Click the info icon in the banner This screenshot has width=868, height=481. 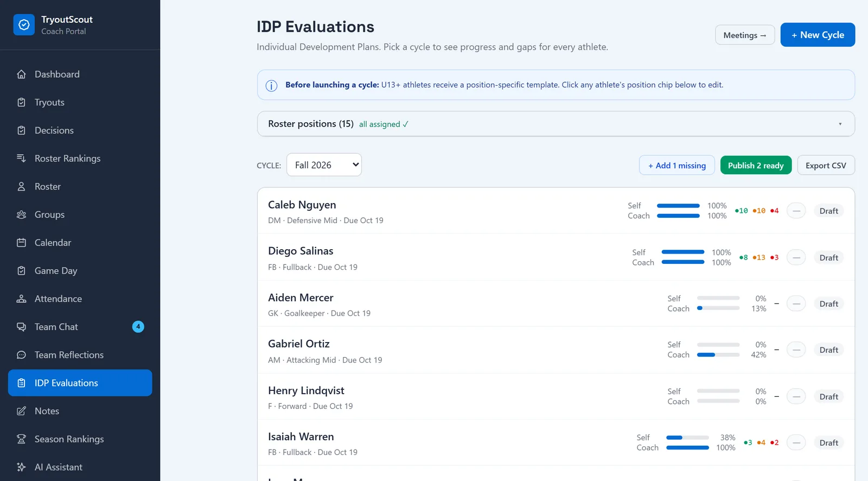(x=271, y=86)
